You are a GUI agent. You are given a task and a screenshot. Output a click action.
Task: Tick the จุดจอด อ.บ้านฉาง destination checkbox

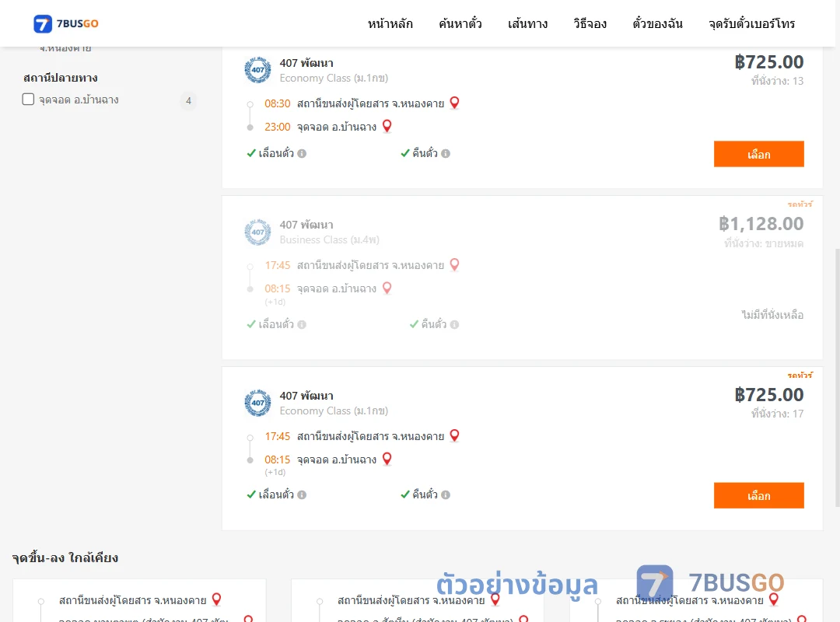pos(29,99)
